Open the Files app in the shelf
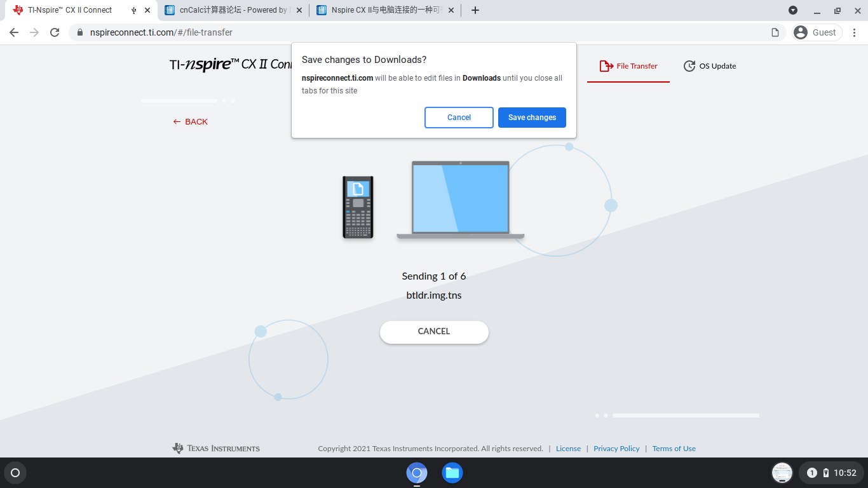Image resolution: width=868 pixels, height=488 pixels. [x=452, y=473]
